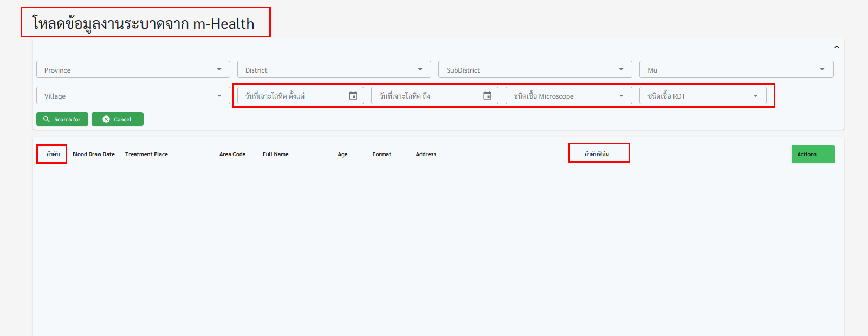Viewport: 868px width, 336px height.
Task: Expand the SubDistrict dropdown
Action: coord(535,70)
